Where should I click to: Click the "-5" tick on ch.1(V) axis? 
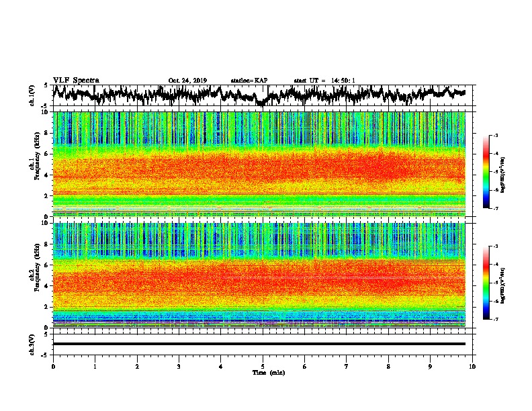(44, 106)
